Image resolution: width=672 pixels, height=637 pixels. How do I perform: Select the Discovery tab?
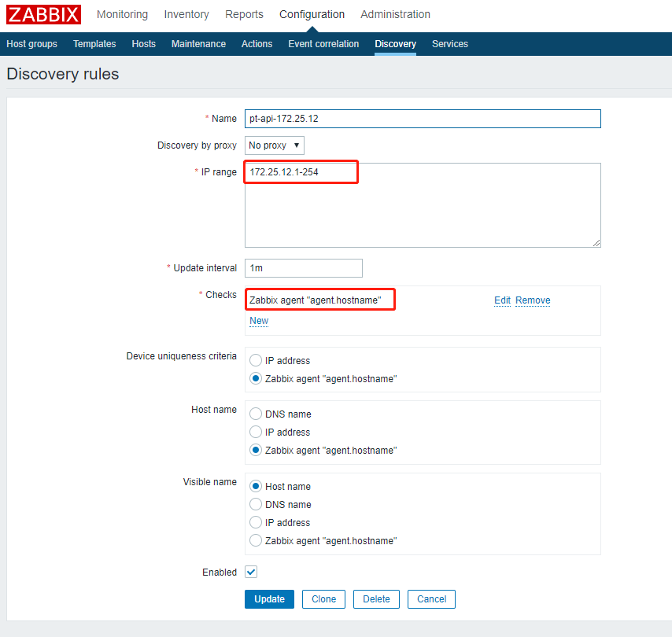click(395, 44)
